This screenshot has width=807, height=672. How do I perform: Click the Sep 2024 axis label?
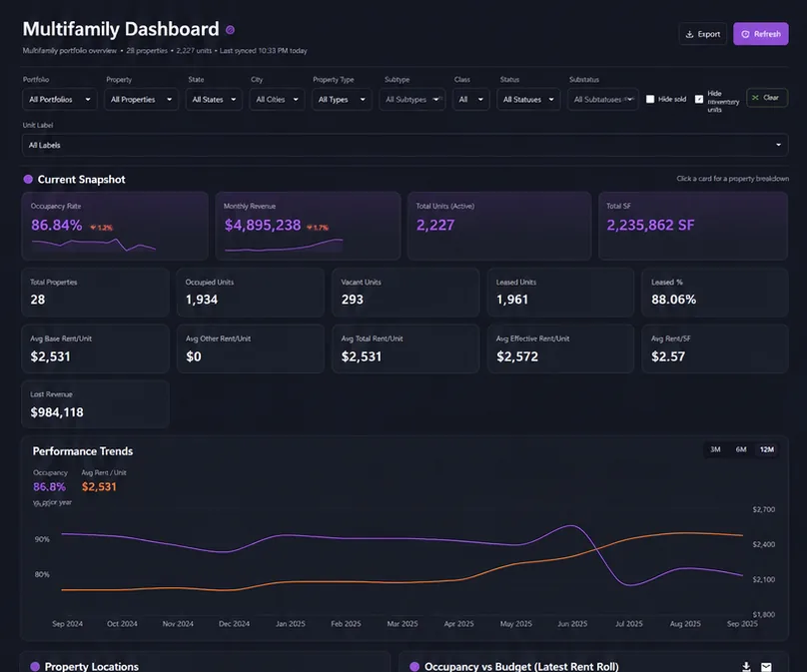pos(68,624)
